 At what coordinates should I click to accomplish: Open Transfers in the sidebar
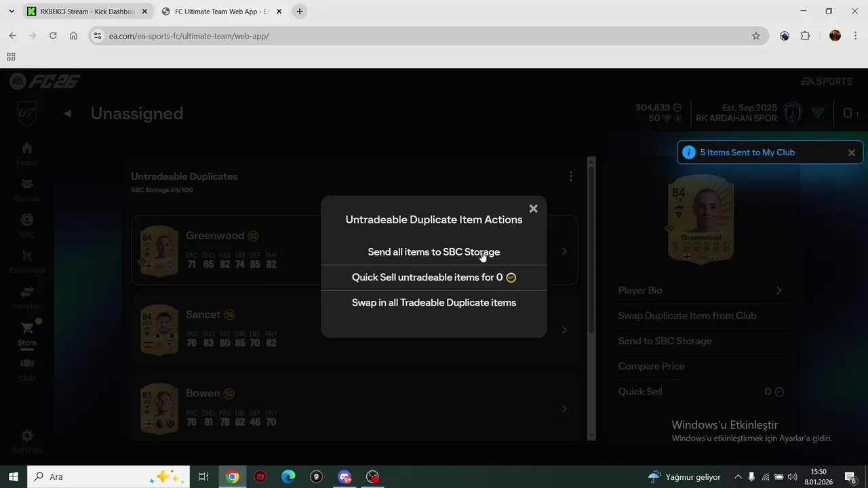pos(27,298)
